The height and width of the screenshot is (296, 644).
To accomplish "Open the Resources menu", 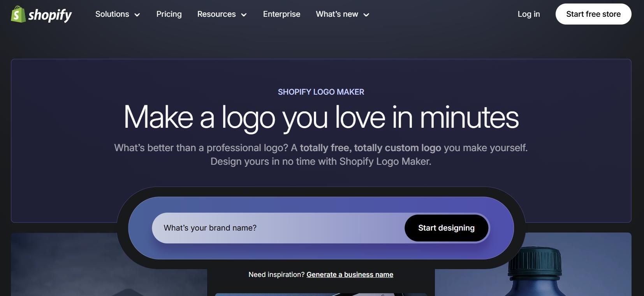I will (x=216, y=14).
